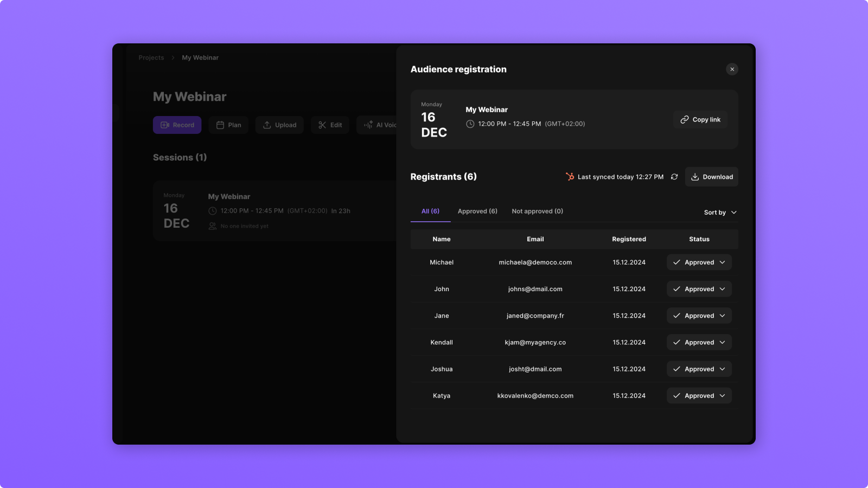This screenshot has height=488, width=868.
Task: Go to Projects in the breadcrumb
Action: point(151,58)
